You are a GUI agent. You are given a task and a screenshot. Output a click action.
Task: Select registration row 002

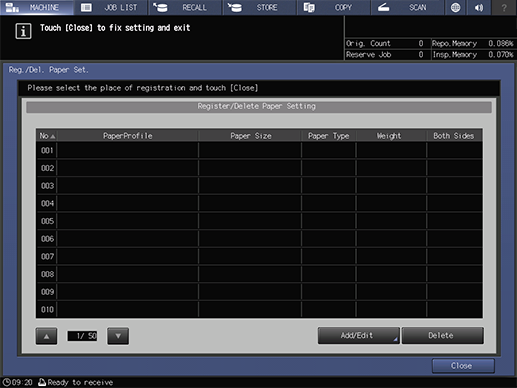click(x=259, y=168)
